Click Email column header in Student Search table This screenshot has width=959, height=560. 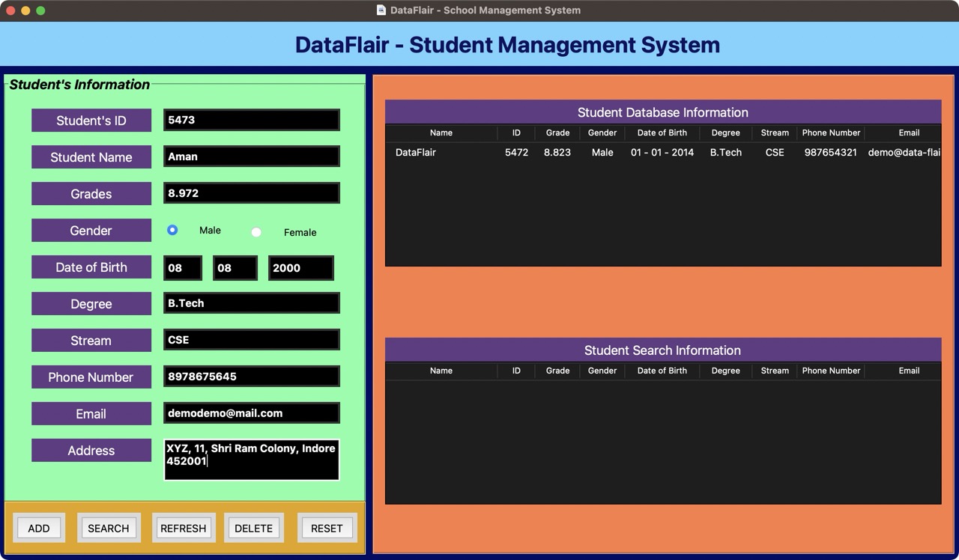pos(903,371)
